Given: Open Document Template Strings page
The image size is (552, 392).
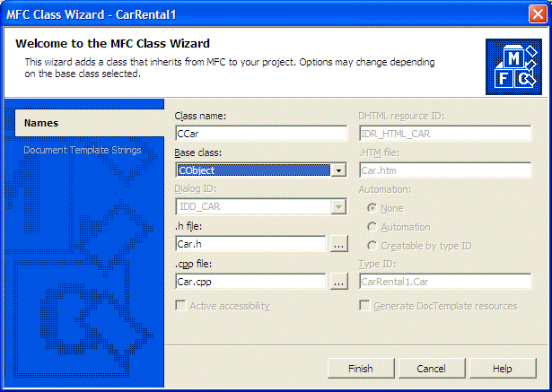Looking at the screenshot, I should click(83, 150).
